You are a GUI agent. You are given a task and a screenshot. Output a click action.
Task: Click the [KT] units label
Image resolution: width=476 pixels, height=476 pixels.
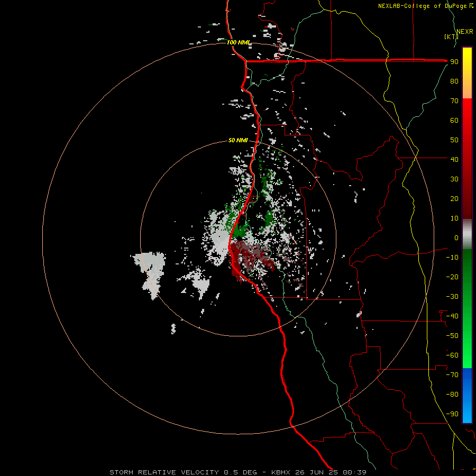point(451,36)
